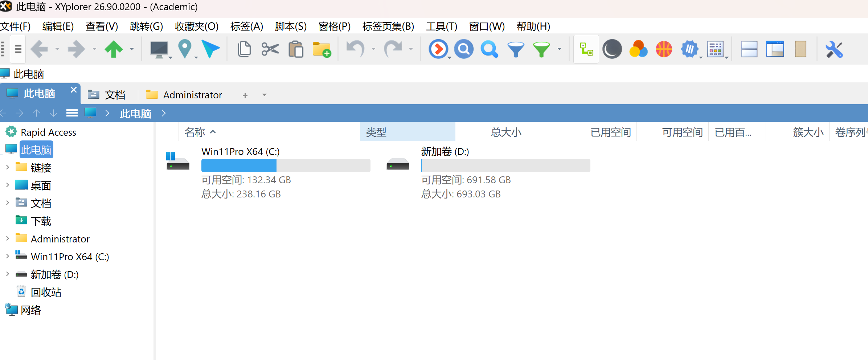Click C: drive usage bar
This screenshot has height=360, width=868.
point(286,165)
